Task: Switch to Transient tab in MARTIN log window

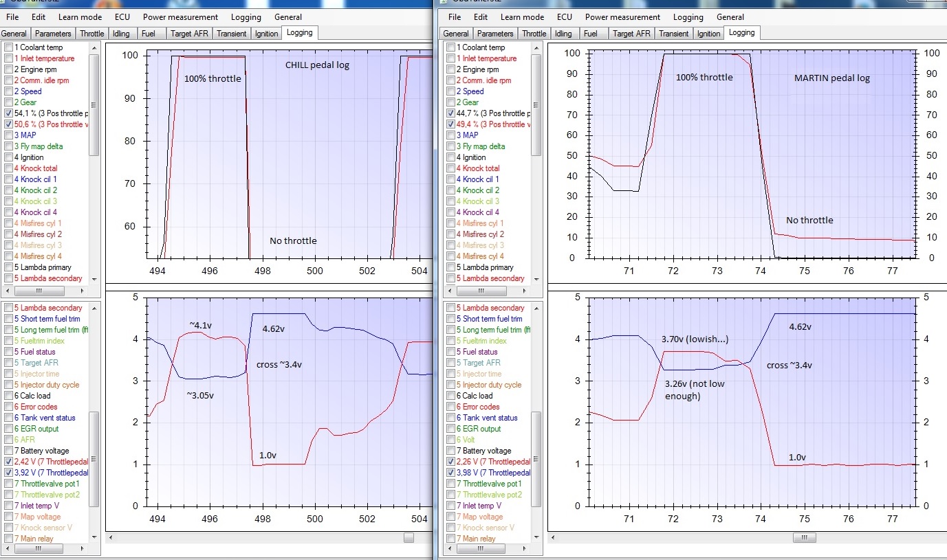Action: (673, 33)
